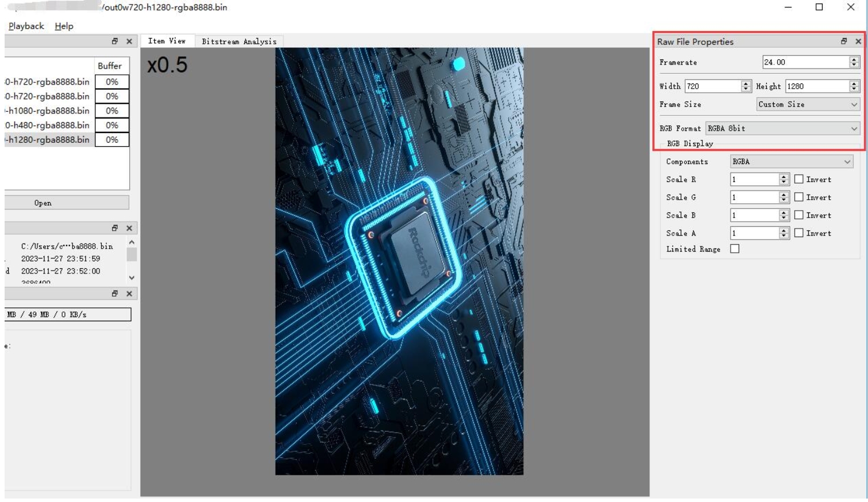868x502 pixels.
Task: Open the RGB Format dropdown
Action: (x=782, y=128)
